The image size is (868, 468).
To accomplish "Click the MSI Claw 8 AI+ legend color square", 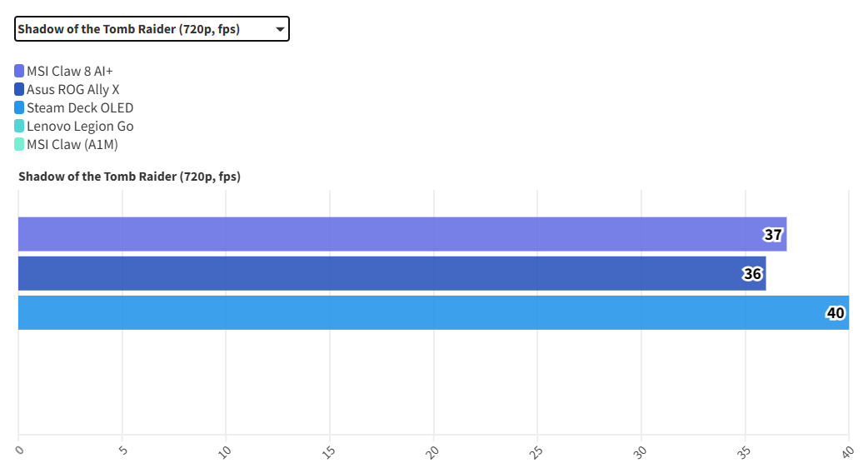I will (x=19, y=71).
